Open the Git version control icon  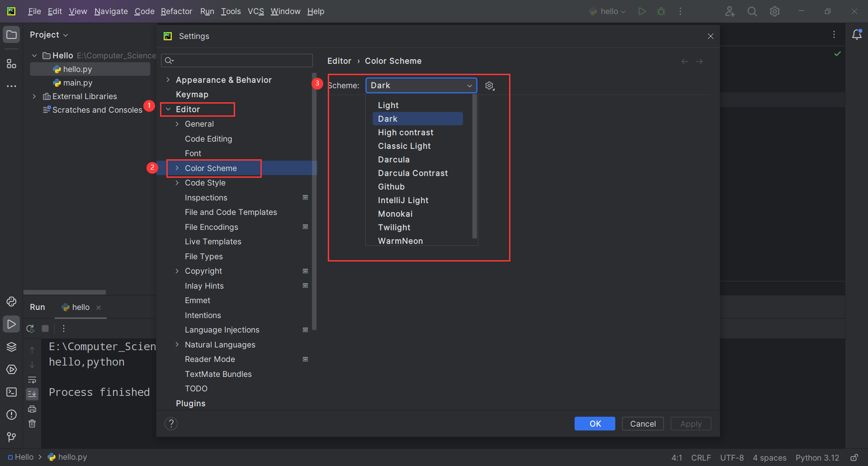click(x=11, y=437)
